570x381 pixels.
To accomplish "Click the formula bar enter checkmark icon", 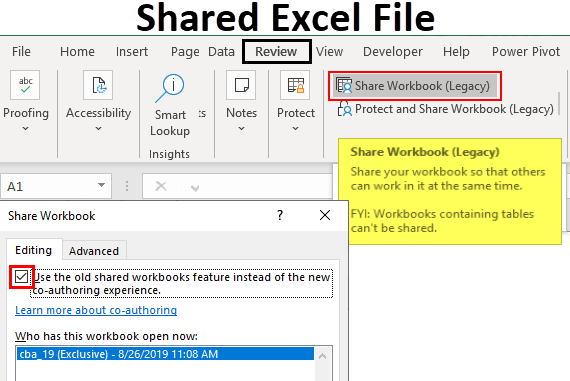I will [195, 187].
